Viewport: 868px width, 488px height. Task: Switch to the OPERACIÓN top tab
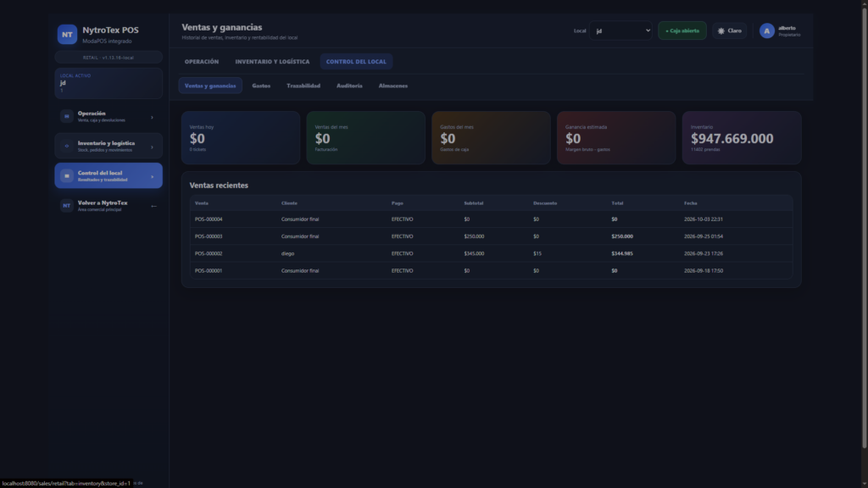(202, 61)
